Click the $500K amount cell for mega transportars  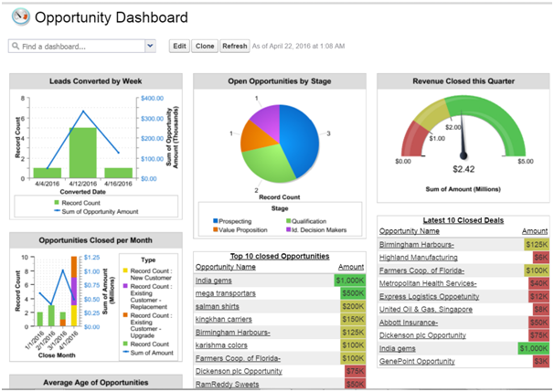tap(353, 293)
